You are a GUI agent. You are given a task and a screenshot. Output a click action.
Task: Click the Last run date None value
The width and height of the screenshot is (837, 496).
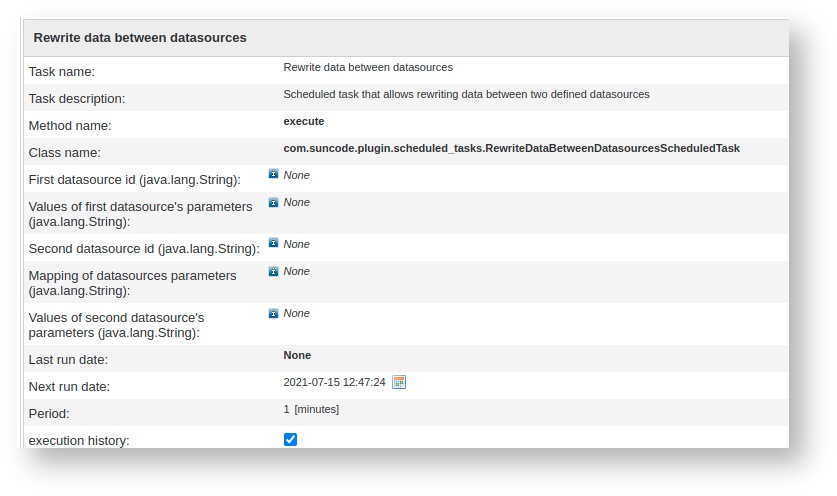297,355
